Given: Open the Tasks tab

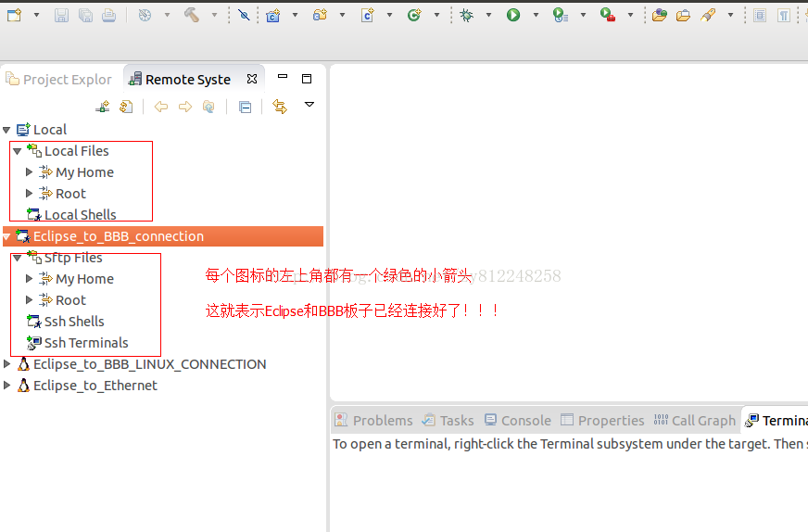Looking at the screenshot, I should point(448,421).
